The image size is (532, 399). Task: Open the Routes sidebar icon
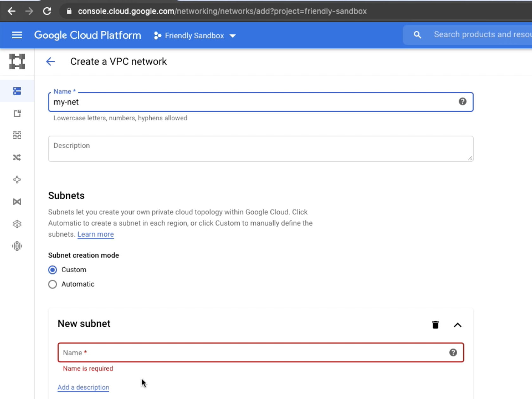point(17,157)
